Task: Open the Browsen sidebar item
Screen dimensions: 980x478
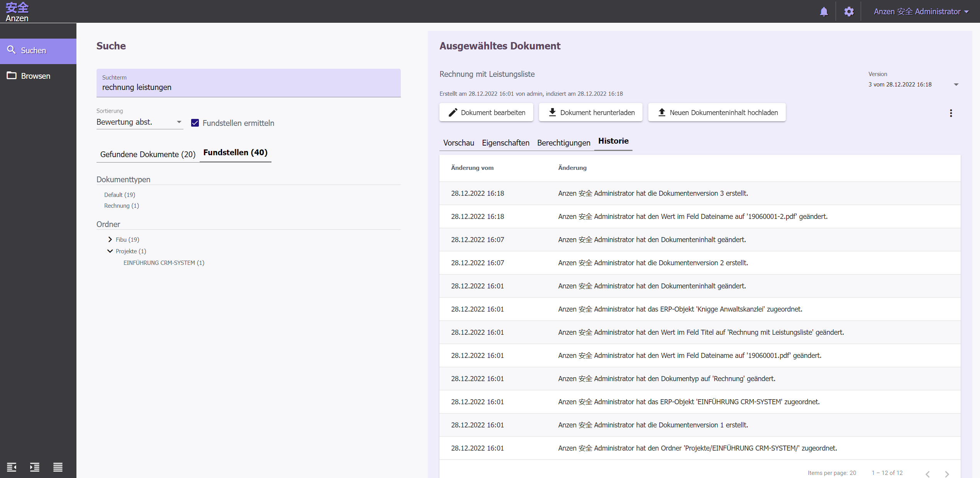Action: coord(38,76)
